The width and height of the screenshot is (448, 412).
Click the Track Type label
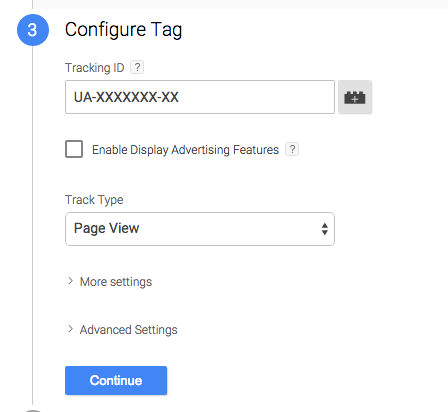pyautogui.click(x=94, y=200)
